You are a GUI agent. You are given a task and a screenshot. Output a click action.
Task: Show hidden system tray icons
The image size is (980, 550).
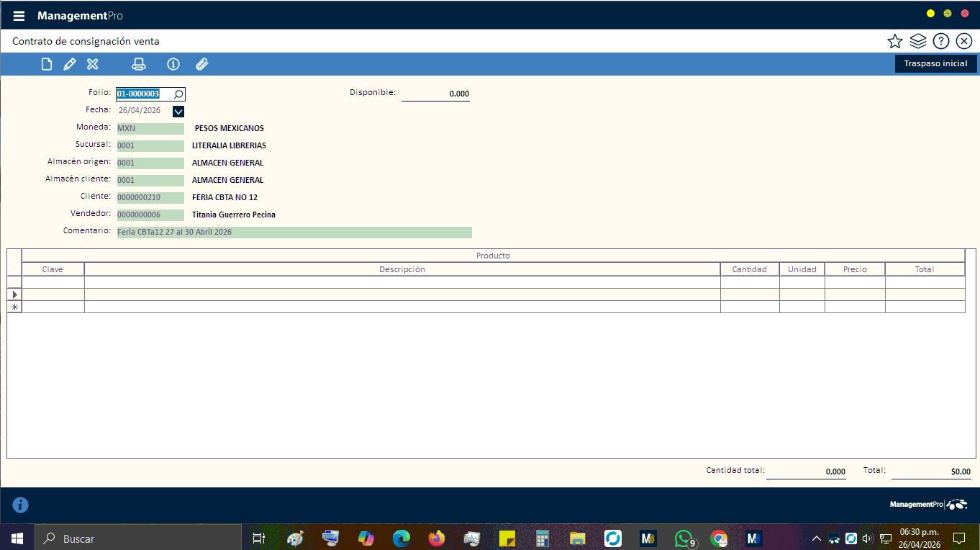[816, 538]
